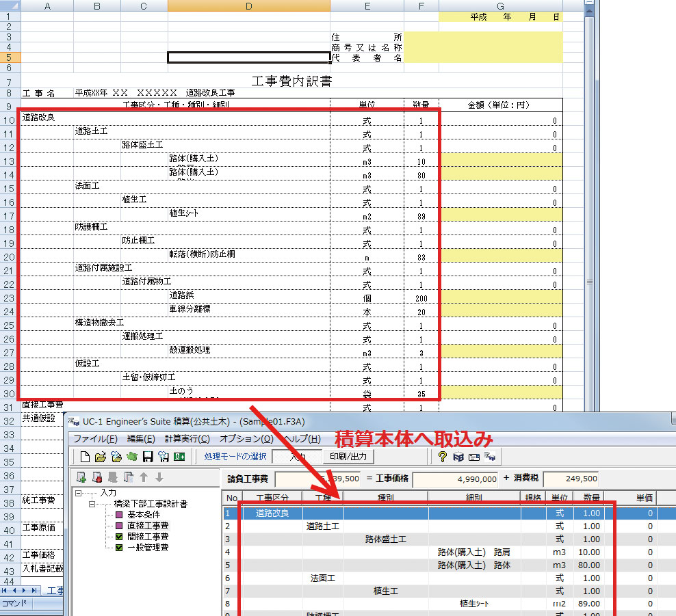Click the delete document icon with red arrow
The width and height of the screenshot is (676, 616).
[x=97, y=477]
